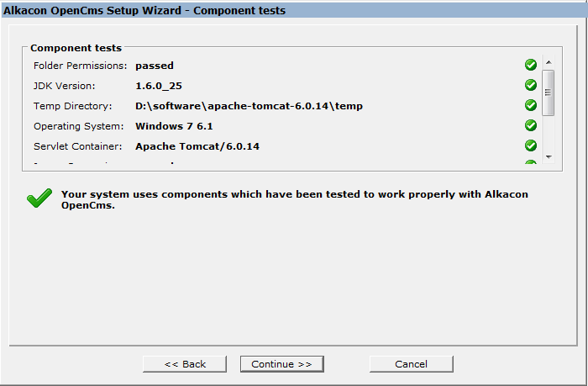588x386 pixels.
Task: Click the green check icon for Folder Permissions
Action: tap(531, 65)
